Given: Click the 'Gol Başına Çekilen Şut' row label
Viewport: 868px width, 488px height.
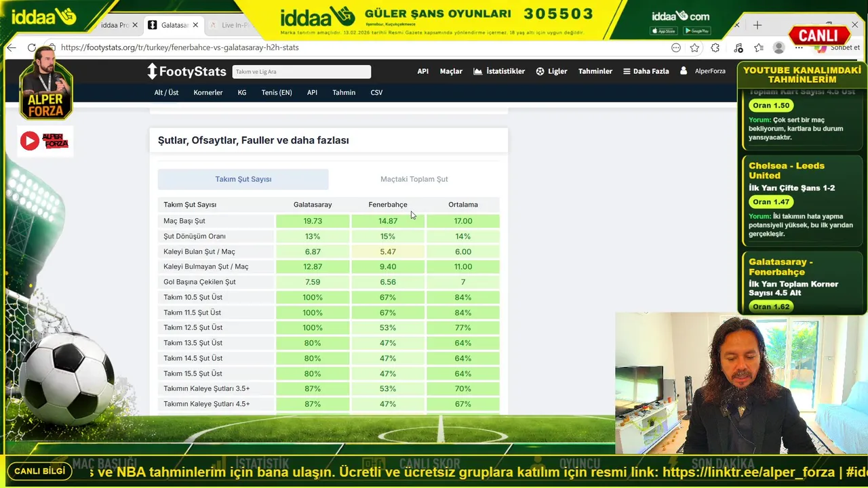Looking at the screenshot, I should 200,282.
